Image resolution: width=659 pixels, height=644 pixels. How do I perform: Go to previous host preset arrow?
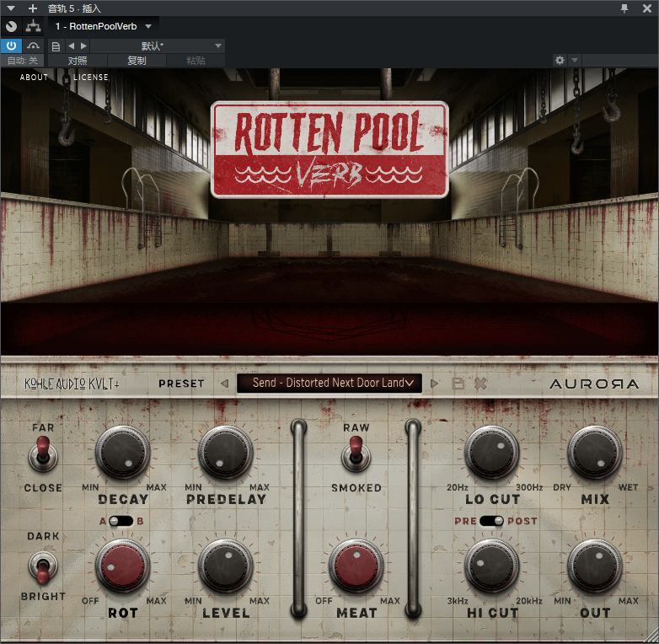click(71, 46)
